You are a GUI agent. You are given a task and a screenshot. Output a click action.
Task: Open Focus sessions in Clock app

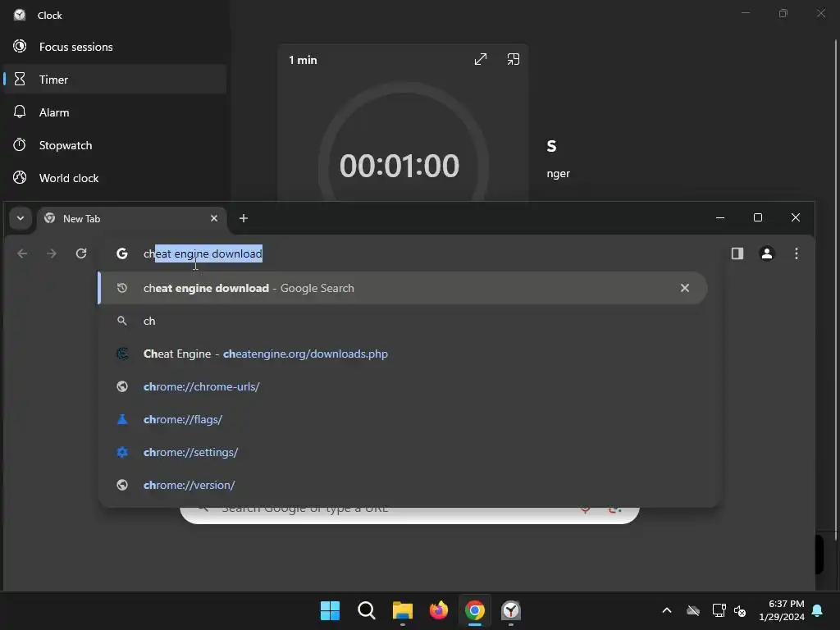point(115,47)
